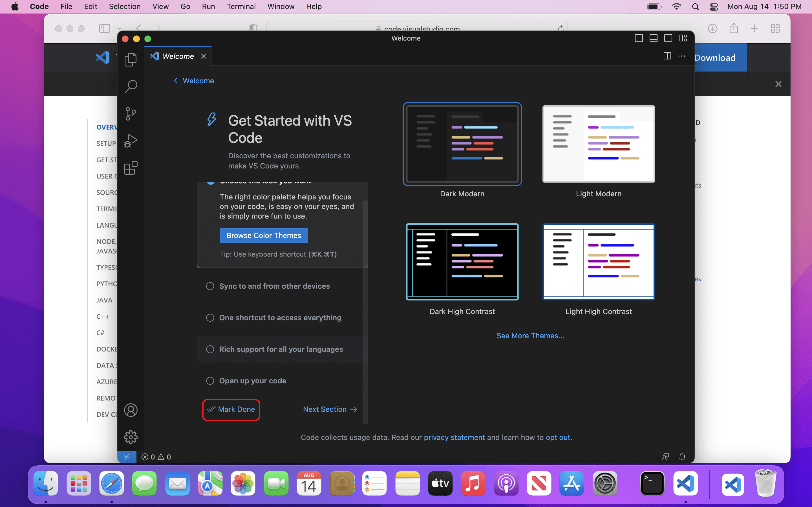Open the Extensions view icon
812x507 pixels.
(131, 168)
